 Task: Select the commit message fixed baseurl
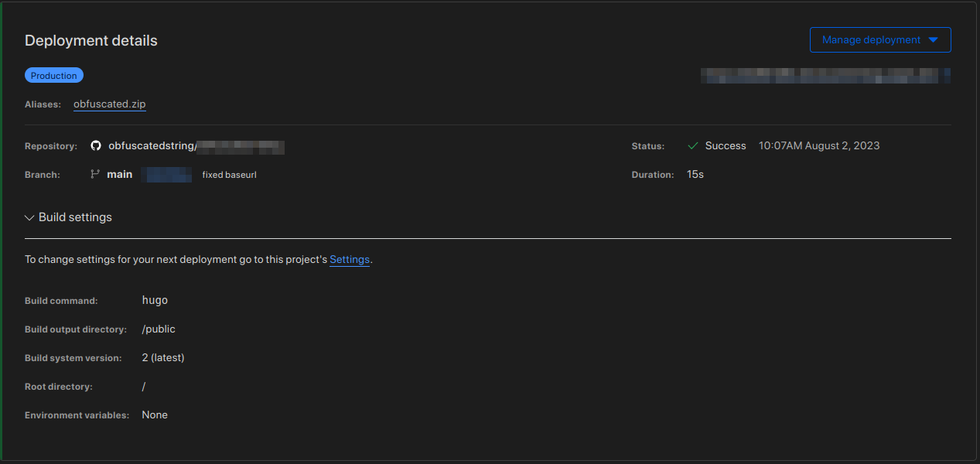click(x=228, y=174)
